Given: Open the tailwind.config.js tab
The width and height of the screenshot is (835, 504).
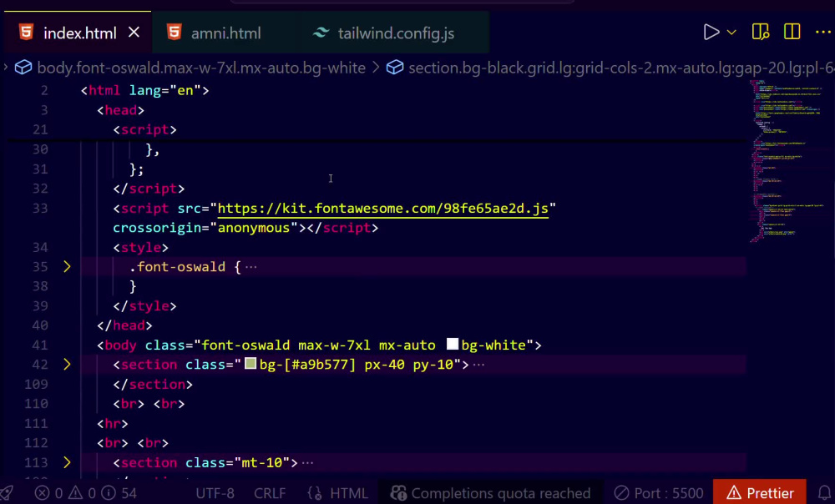Looking at the screenshot, I should pos(396,33).
